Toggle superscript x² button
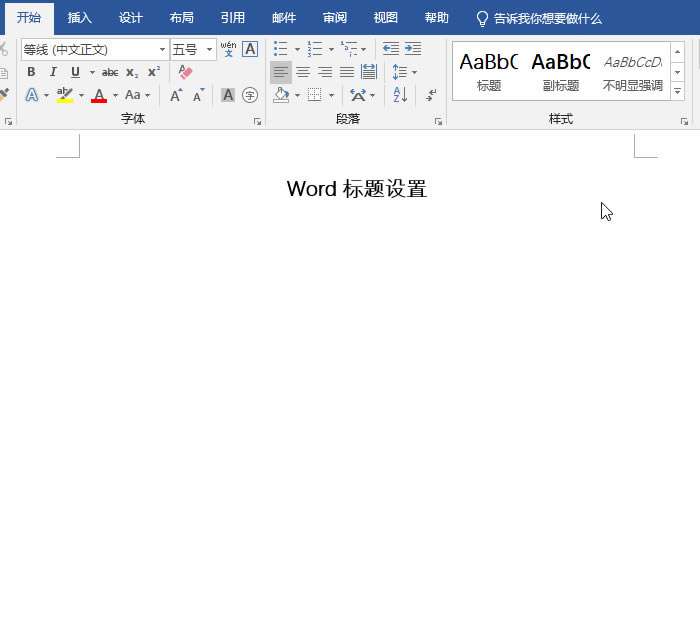Image resolution: width=700 pixels, height=640 pixels. point(154,72)
